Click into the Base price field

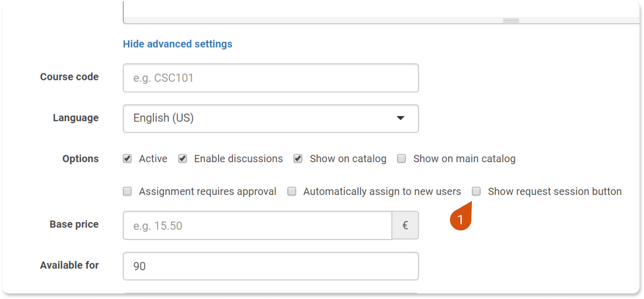pyautogui.click(x=257, y=225)
